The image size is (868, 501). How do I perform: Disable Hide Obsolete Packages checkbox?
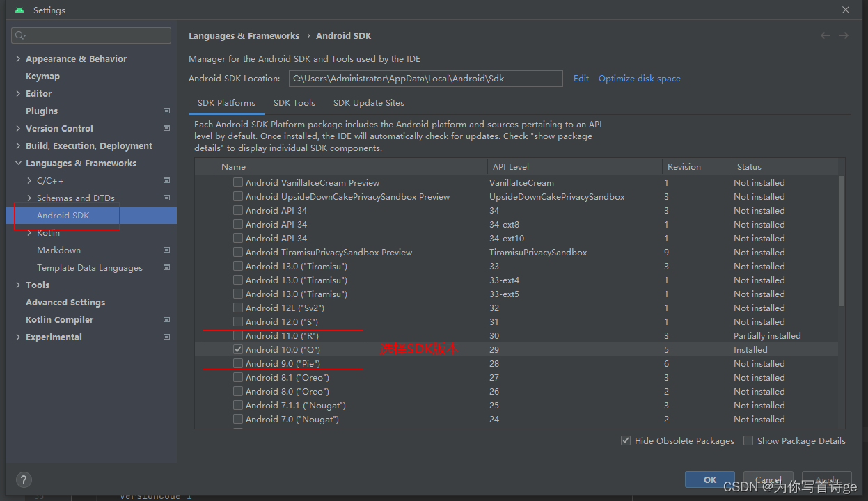(x=626, y=440)
